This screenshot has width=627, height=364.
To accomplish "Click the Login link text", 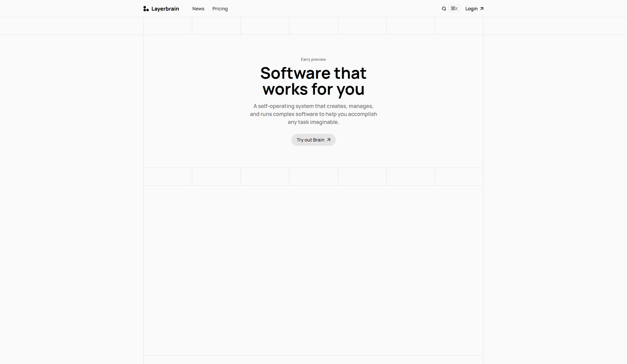I will 471,9.
